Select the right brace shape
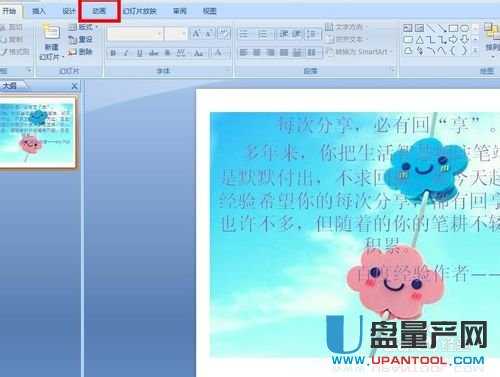 pyautogui.click(x=465, y=51)
